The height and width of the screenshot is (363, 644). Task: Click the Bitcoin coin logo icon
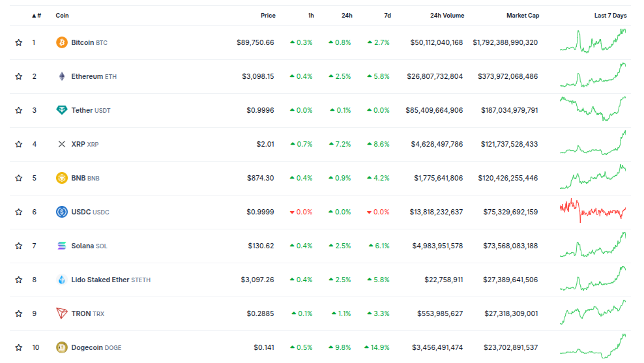click(62, 42)
